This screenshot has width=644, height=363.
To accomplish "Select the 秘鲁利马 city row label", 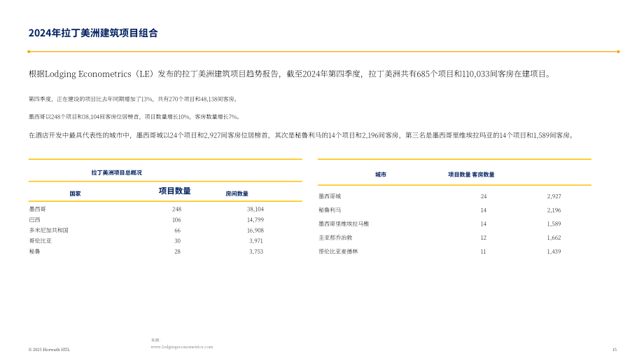I will tap(330, 210).
